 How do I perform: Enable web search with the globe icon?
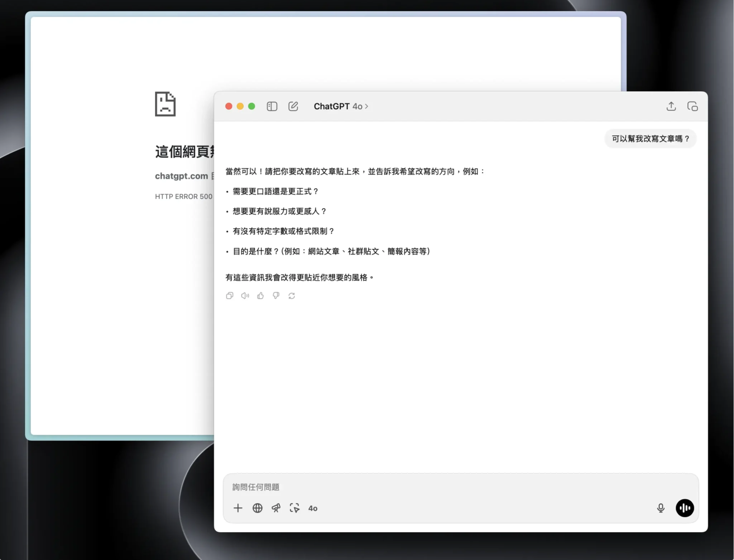(257, 508)
